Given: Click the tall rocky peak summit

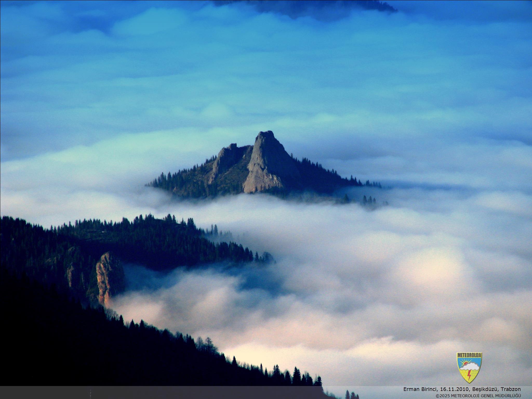Looking at the screenshot, I should 267,134.
